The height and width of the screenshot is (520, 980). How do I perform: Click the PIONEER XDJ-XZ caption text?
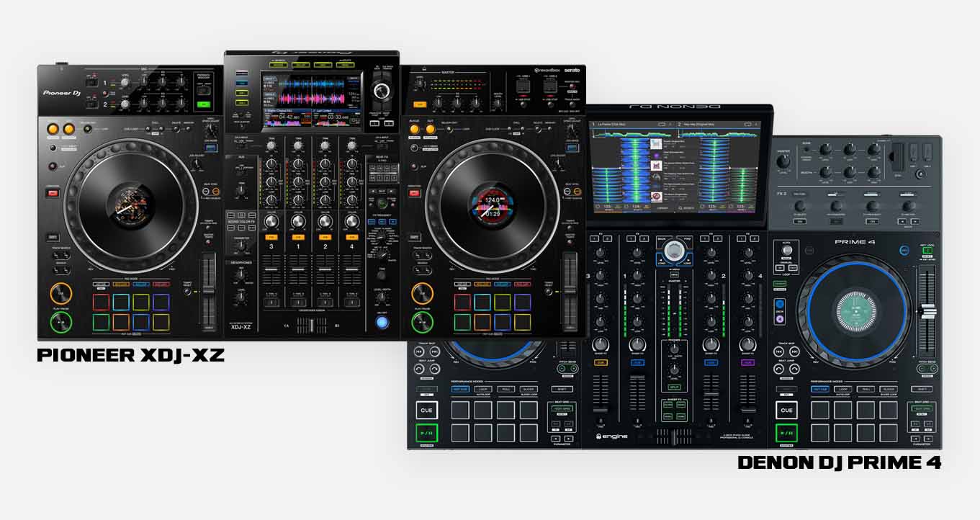pyautogui.click(x=130, y=354)
